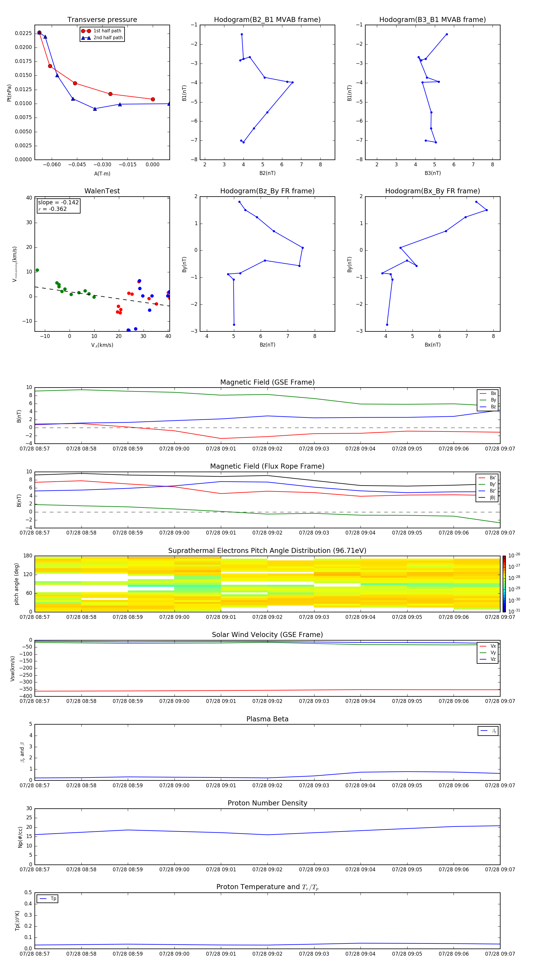Click the 'Bz(nT)' x-axis label
The image size is (535, 980).
pos(267,345)
